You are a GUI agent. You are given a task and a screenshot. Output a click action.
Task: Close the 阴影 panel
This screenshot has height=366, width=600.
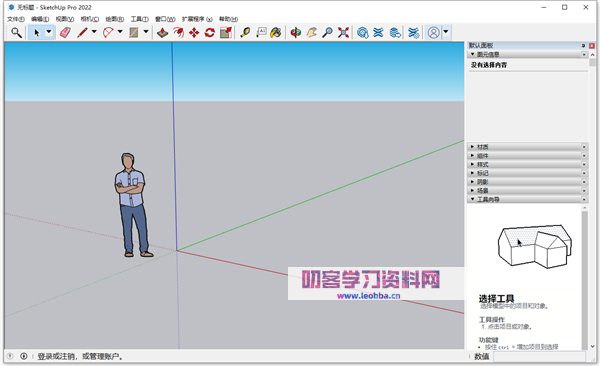pos(584,182)
